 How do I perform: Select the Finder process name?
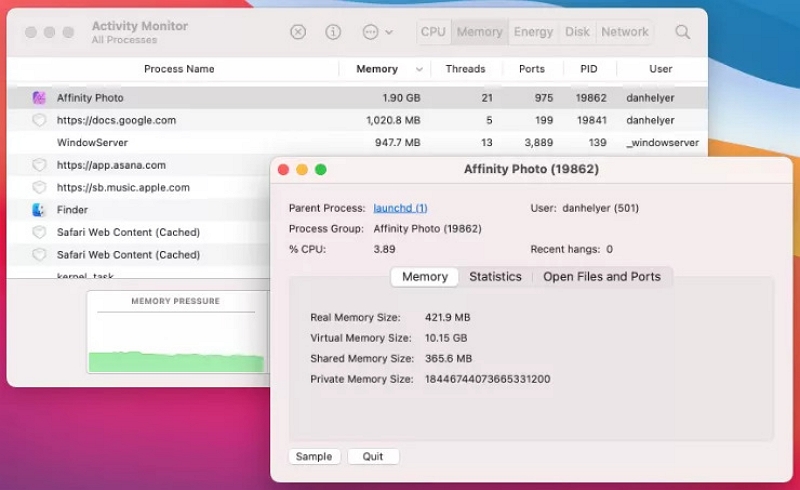[x=72, y=210]
